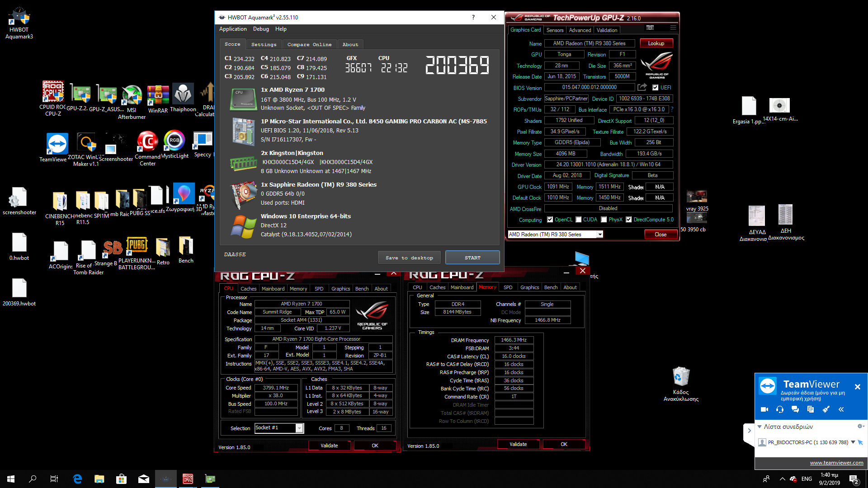Open the TeamViewer desktop shortcut
Screen dimensions: 868x488
(57, 147)
